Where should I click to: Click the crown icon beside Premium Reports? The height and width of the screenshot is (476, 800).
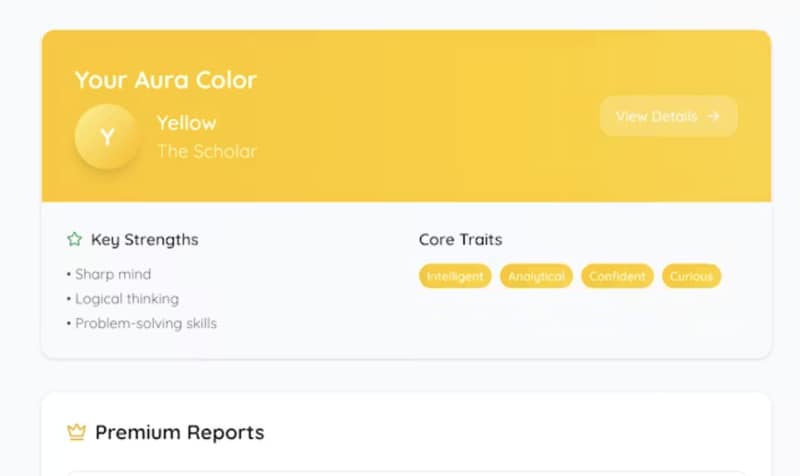point(77,432)
